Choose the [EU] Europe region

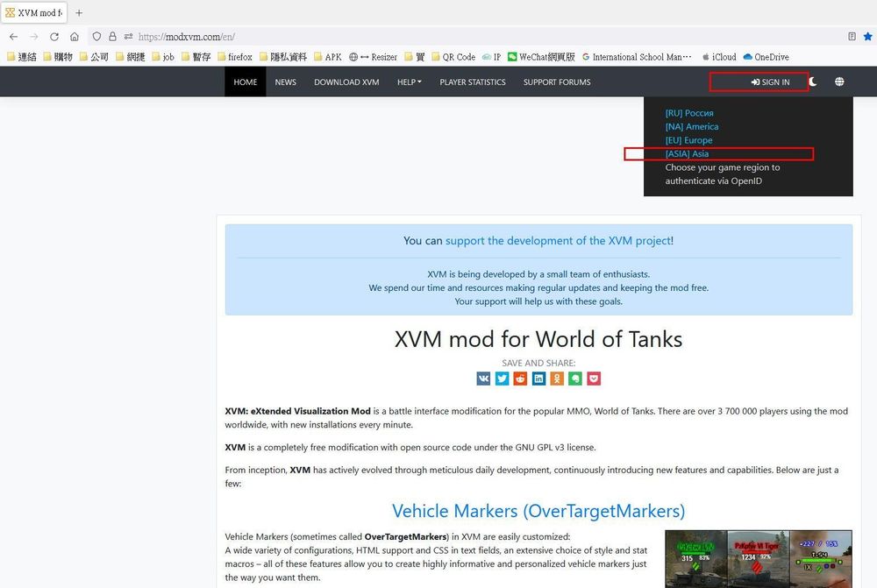tap(688, 140)
